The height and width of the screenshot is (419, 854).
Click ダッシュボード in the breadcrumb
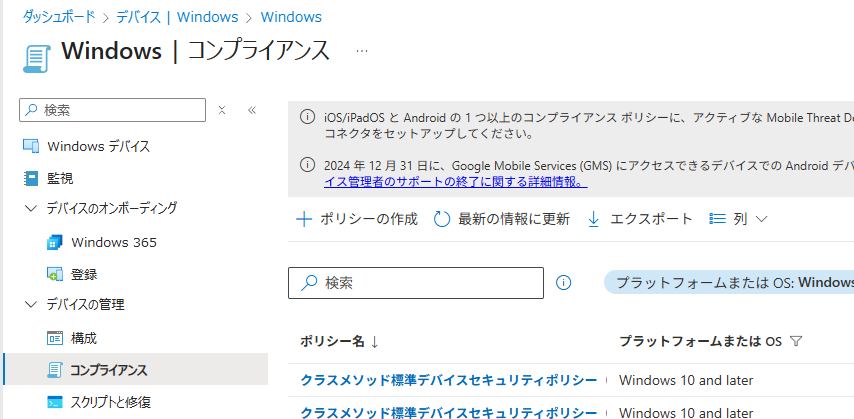click(59, 17)
